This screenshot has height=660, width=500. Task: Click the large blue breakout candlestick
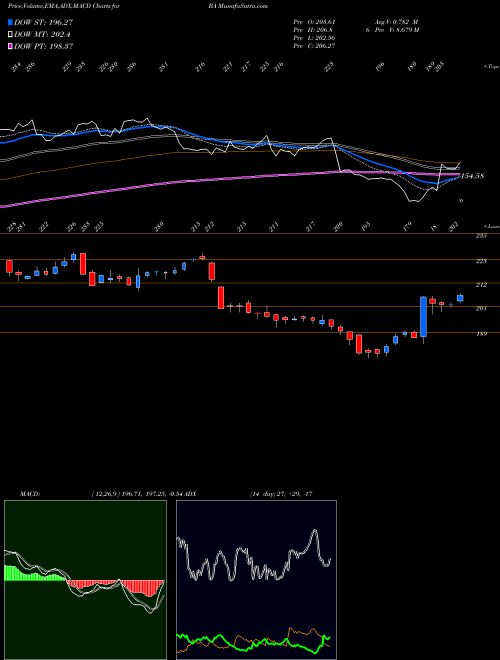pos(423,317)
